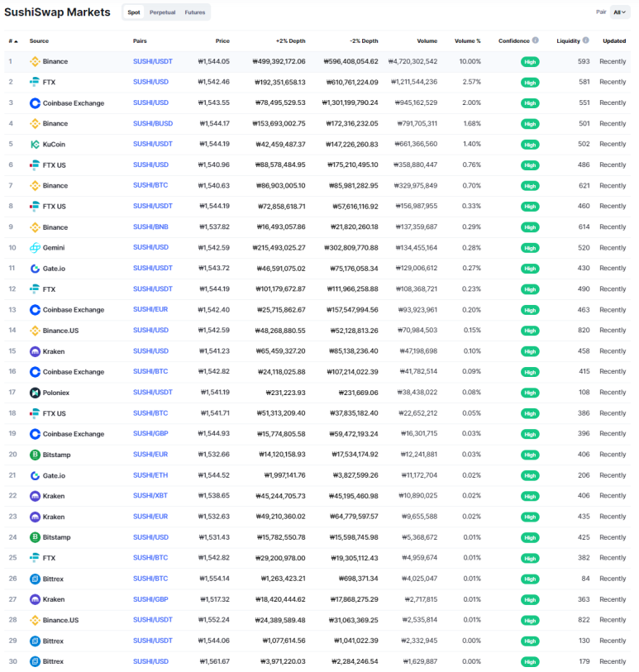Switch to the Futures tab
Viewport: 639px width, 672px height.
195,12
